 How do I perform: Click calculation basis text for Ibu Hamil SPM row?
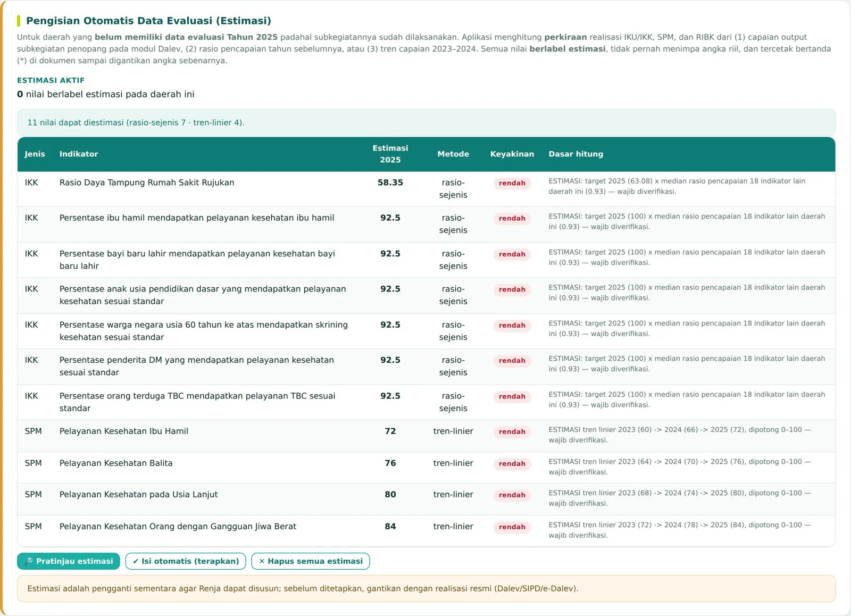[x=680, y=435]
